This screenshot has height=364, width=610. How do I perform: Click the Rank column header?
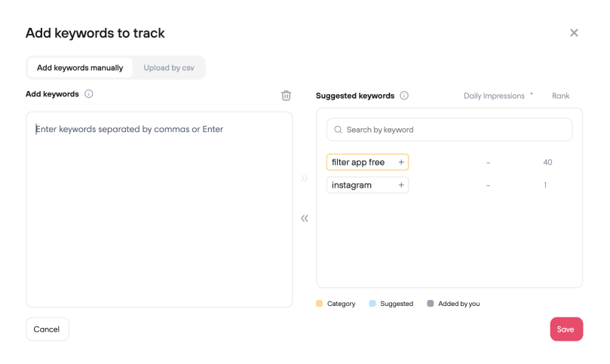click(x=560, y=96)
